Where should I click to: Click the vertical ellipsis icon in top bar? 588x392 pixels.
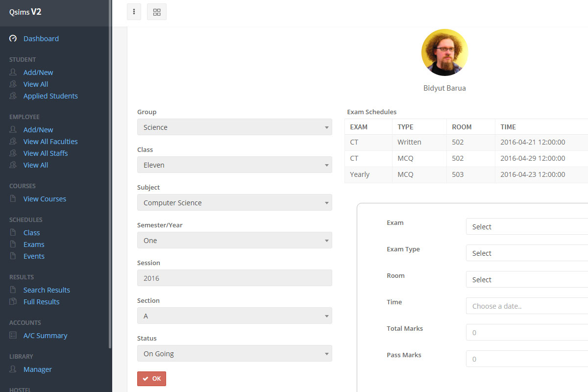pos(134,12)
